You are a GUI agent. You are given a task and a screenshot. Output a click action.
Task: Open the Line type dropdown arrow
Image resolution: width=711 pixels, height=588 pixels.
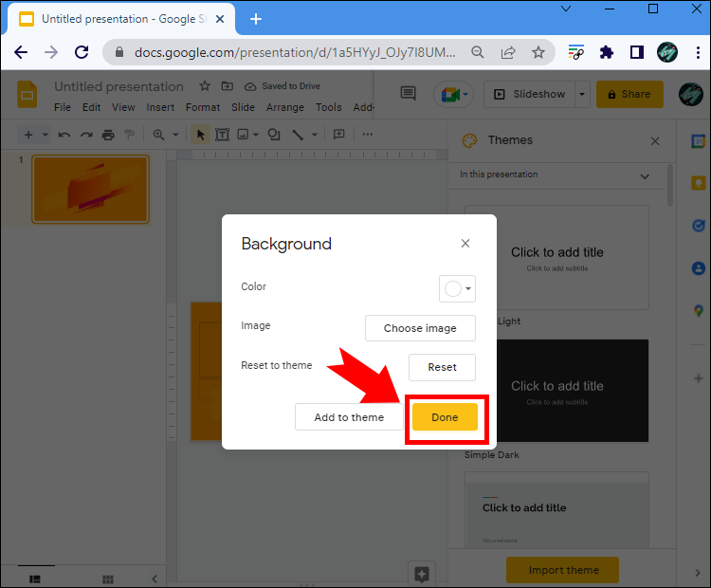[x=314, y=135]
